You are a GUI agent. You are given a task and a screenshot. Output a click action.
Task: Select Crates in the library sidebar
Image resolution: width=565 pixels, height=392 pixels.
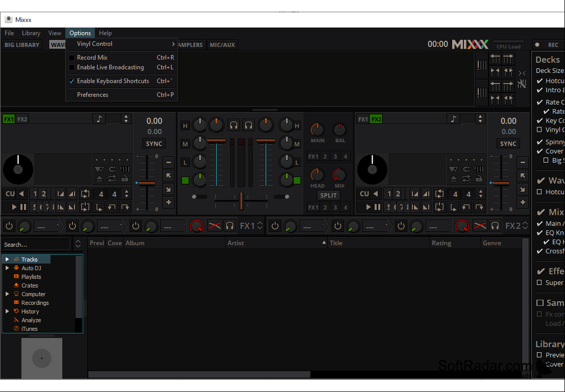pyautogui.click(x=30, y=285)
